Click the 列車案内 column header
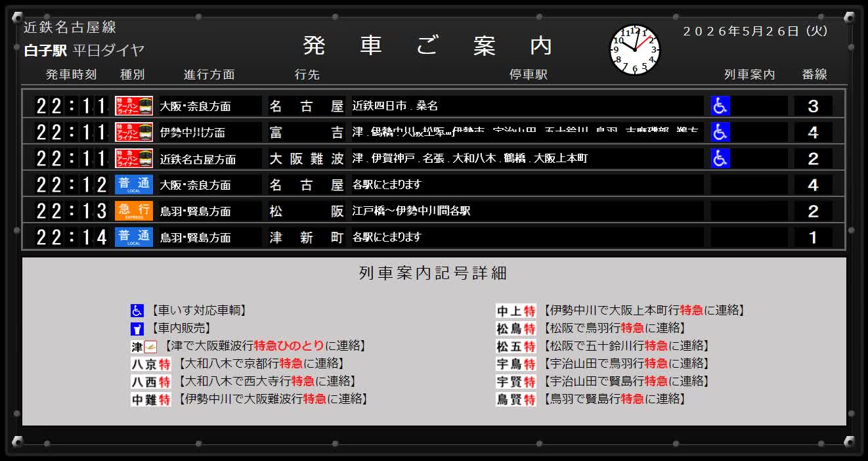Image resolution: width=868 pixels, height=461 pixels. click(750, 75)
